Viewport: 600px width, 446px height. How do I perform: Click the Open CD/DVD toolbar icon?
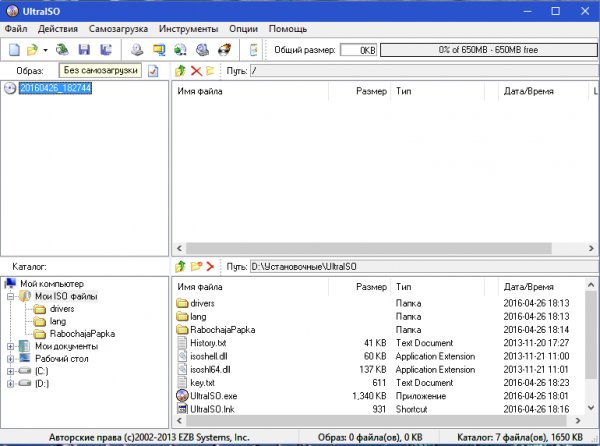(62, 50)
